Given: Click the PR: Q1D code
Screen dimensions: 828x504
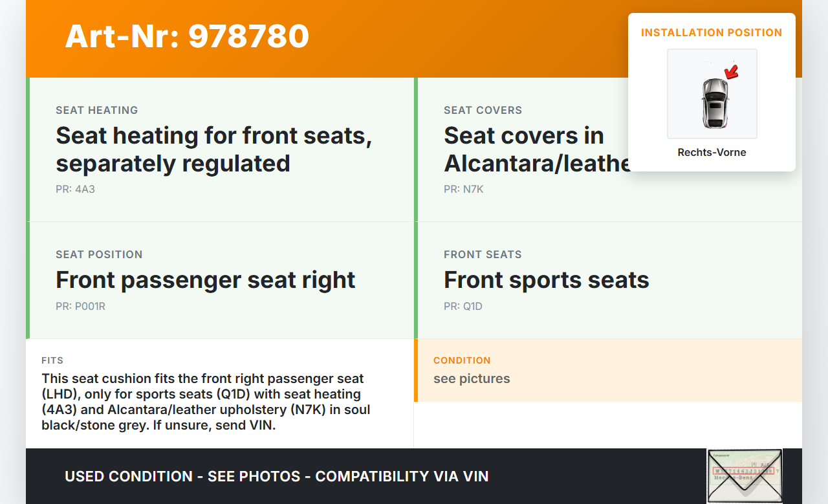Looking at the screenshot, I should click(x=463, y=307).
